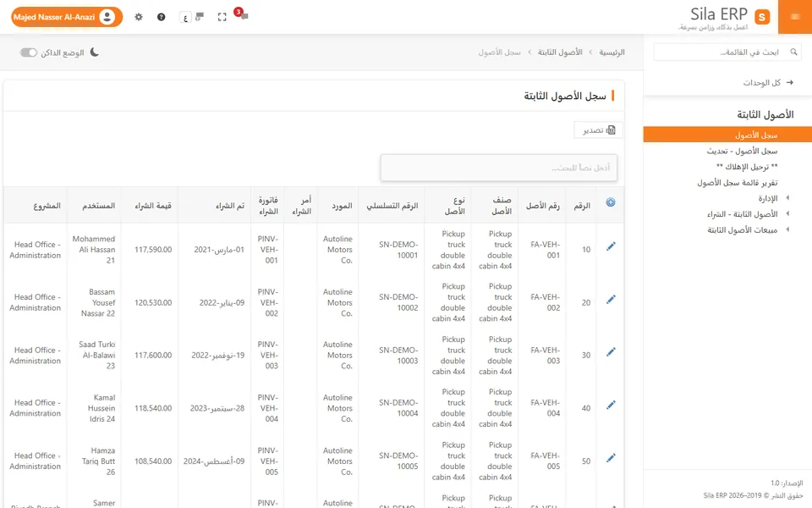Image resolution: width=812 pixels, height=508 pixels.
Task: Go to الرئيسية breadcrumb link
Action: pos(612,52)
